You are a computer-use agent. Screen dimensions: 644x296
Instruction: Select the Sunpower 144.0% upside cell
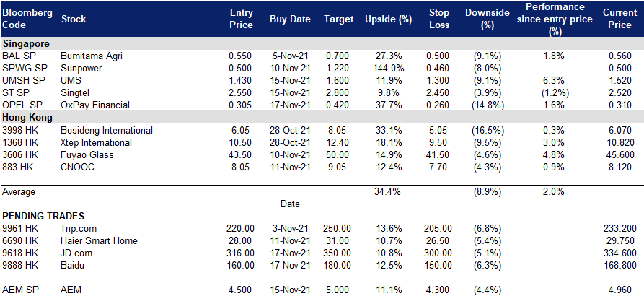point(389,69)
